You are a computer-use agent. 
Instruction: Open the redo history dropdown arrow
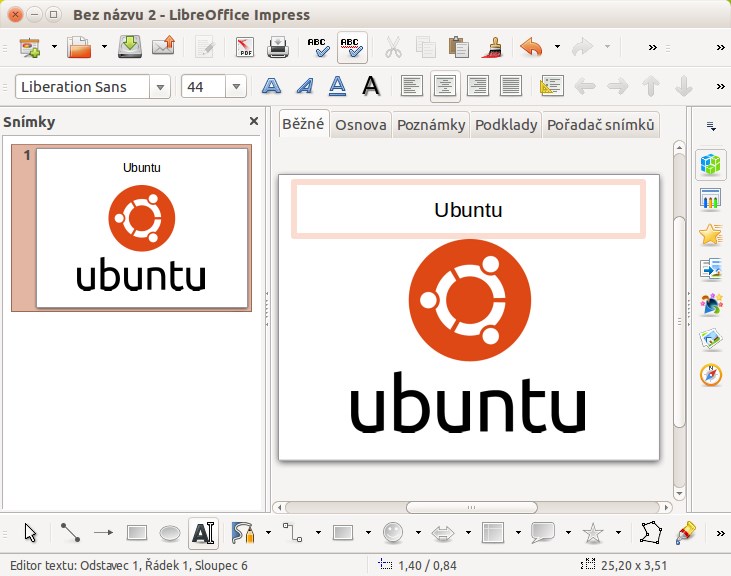[607, 47]
